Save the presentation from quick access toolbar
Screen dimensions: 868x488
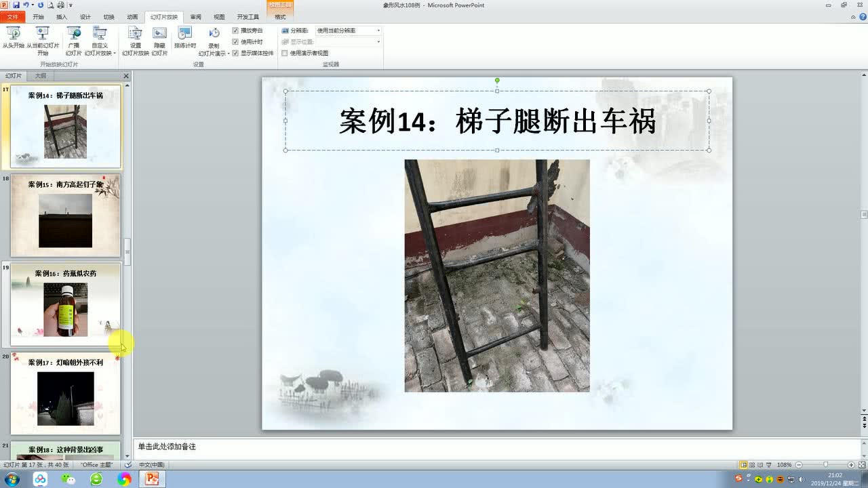tap(16, 5)
